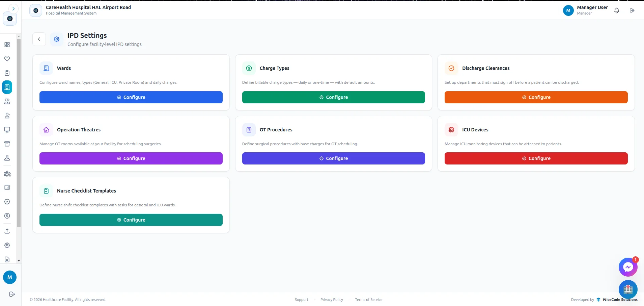
Task: Click 'Hospital Management System' subtitle text
Action: pyautogui.click(x=71, y=14)
